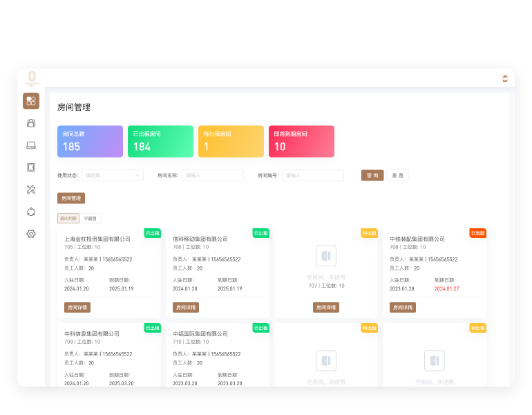The width and height of the screenshot is (532, 415).
Task: Open the circular sync icon in sidebar
Action: click(31, 212)
